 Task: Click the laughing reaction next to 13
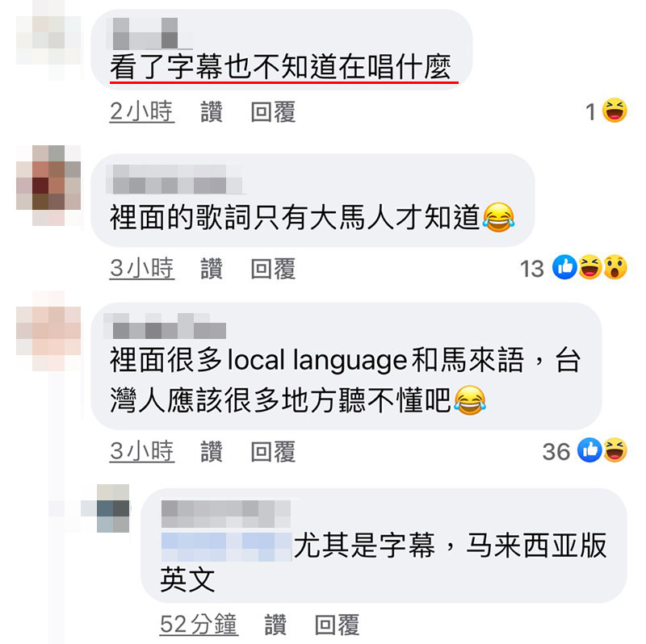(x=589, y=267)
